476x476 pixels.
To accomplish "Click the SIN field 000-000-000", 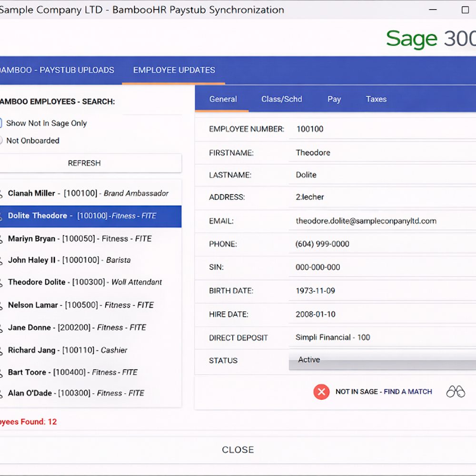I will 382,267.
